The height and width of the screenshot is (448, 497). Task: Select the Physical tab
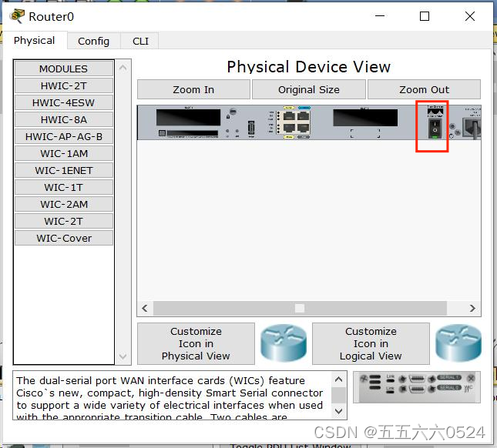34,41
